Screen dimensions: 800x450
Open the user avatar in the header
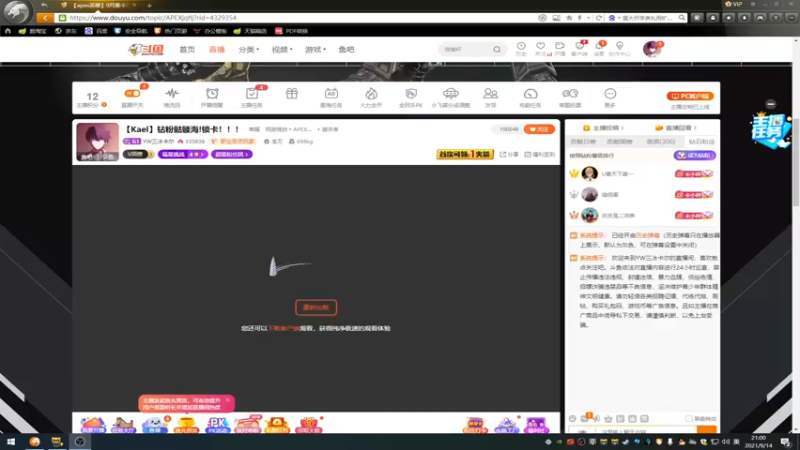pos(652,49)
